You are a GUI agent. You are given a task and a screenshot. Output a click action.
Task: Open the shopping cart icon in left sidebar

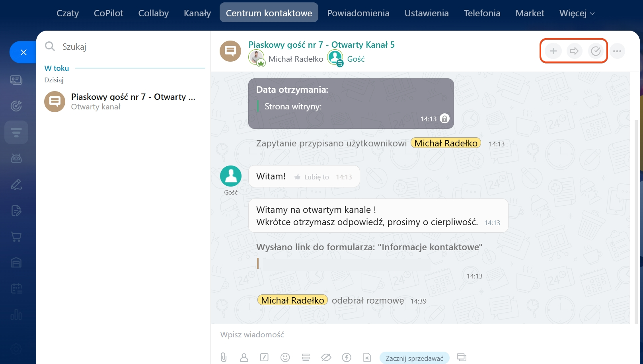click(x=16, y=237)
